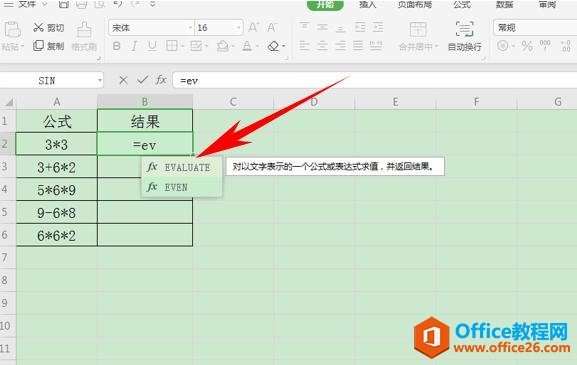Open the font name dropdown showing 宋体
Image resolution: width=577 pixels, height=365 pixels.
pos(191,28)
